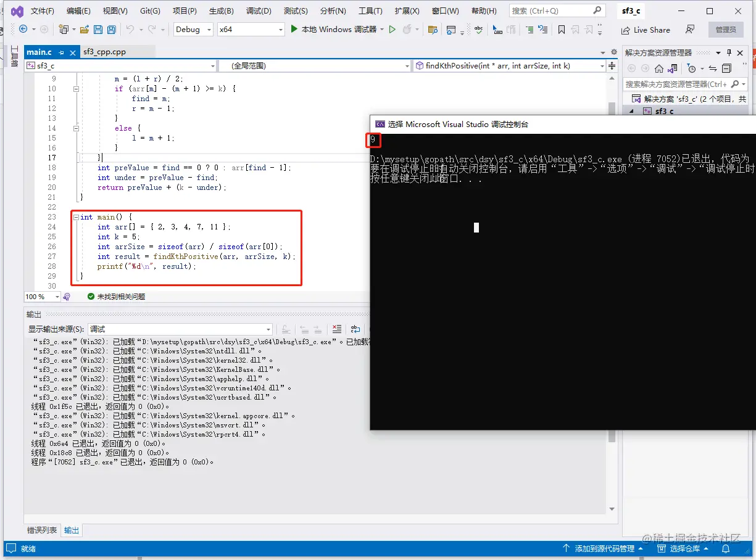Click the new project icon
The image size is (756, 560).
click(63, 29)
